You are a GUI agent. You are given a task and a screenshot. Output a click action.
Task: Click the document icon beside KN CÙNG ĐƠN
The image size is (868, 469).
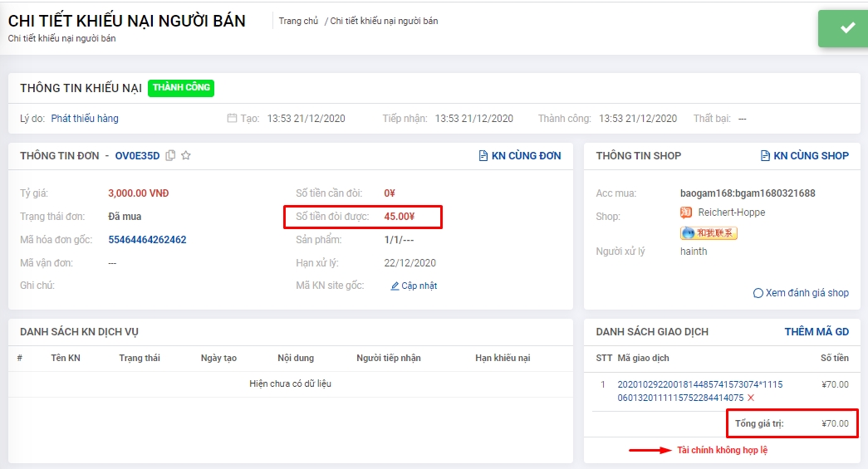(x=483, y=155)
